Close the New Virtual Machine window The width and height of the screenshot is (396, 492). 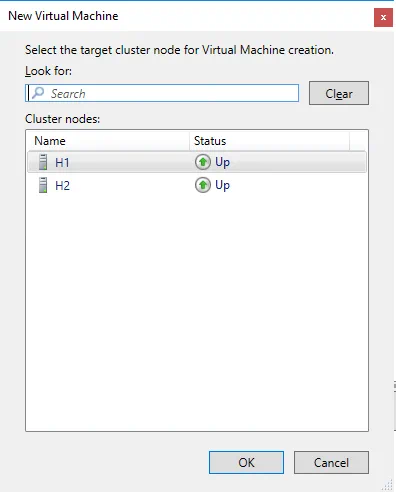click(383, 17)
